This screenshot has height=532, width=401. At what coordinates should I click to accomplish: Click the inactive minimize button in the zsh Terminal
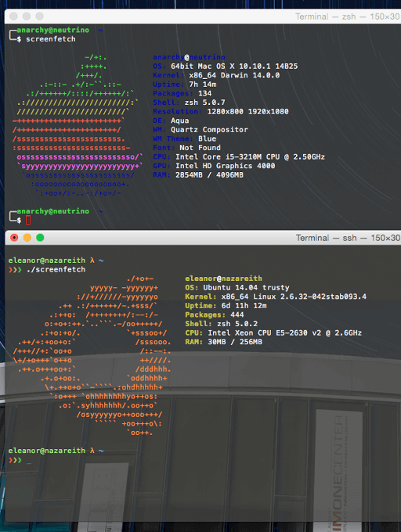click(x=27, y=16)
